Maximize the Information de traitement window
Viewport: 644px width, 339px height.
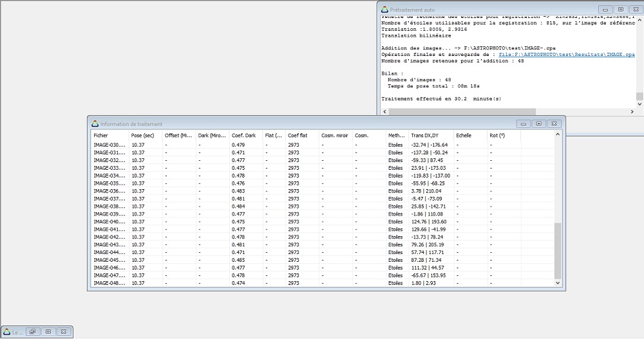[538, 124]
